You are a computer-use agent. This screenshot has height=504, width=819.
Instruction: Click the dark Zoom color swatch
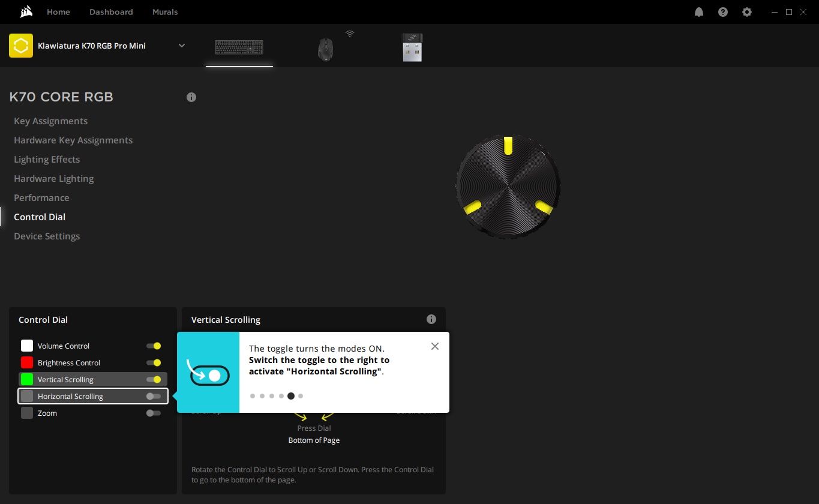coord(27,413)
